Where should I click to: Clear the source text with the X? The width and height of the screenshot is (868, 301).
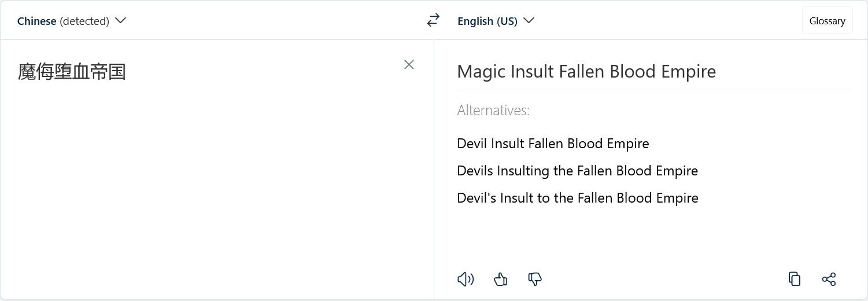(409, 65)
